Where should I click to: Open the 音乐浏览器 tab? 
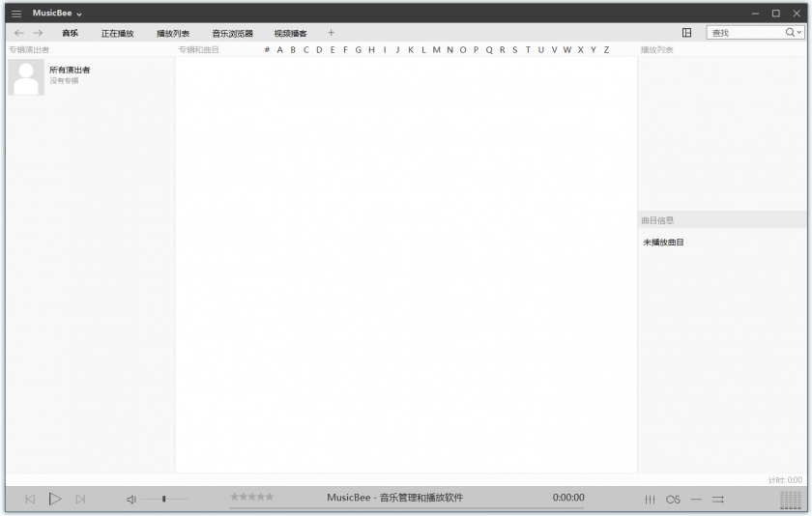pyautogui.click(x=232, y=33)
